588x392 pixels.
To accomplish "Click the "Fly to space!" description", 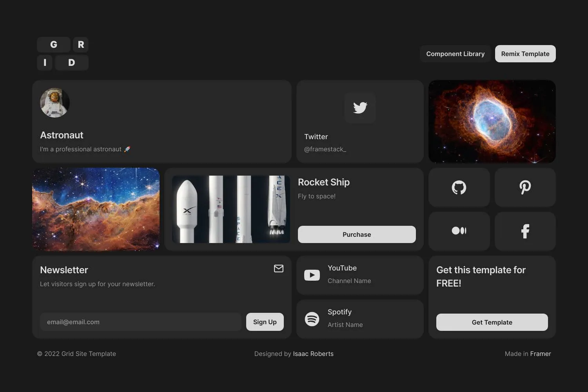I will (x=317, y=196).
